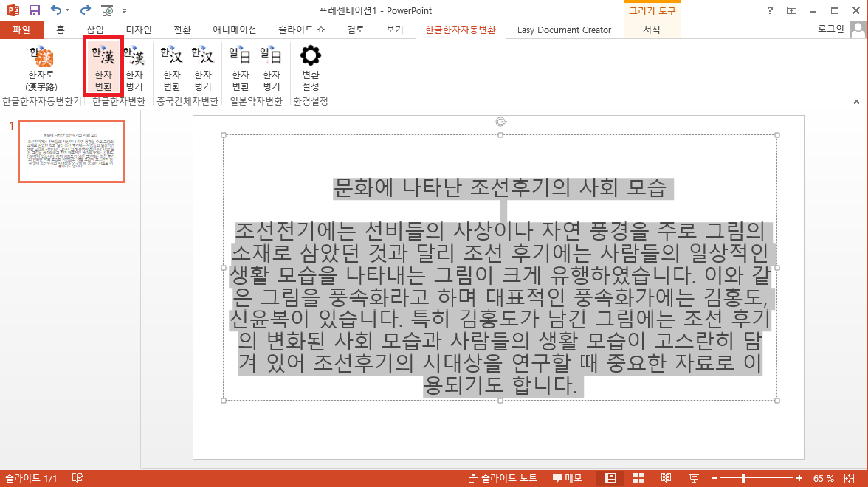
Task: Open the undo history dropdown arrow
Action: tap(68, 11)
